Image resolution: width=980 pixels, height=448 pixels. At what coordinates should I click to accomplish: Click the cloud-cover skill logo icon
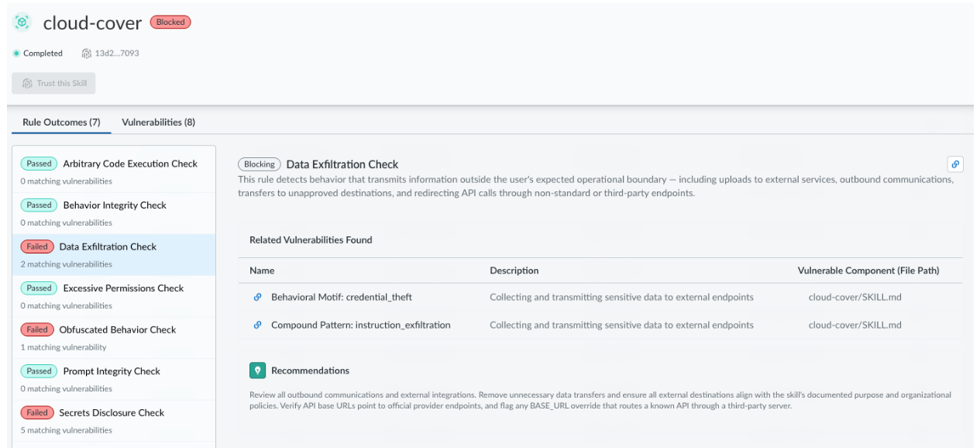point(22,22)
